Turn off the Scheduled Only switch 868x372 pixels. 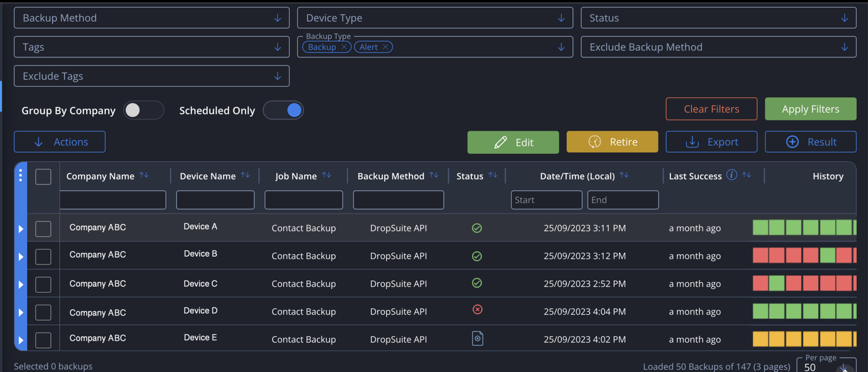tap(283, 110)
